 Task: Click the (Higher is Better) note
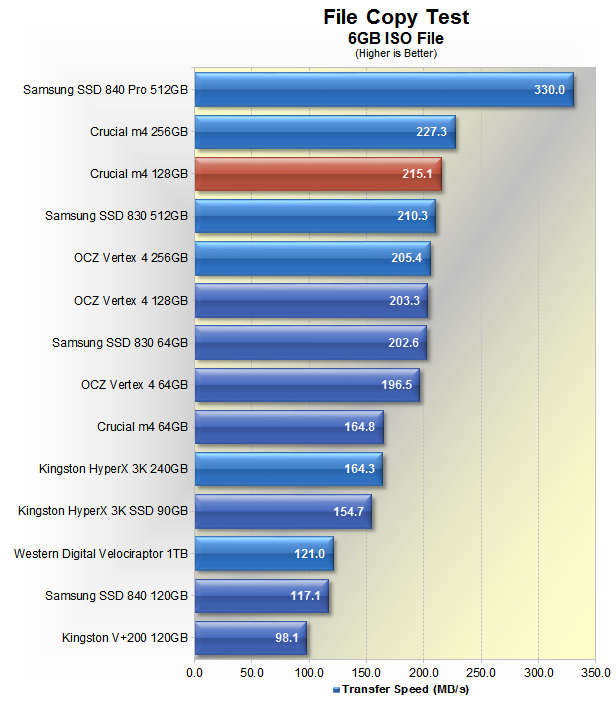(x=396, y=53)
